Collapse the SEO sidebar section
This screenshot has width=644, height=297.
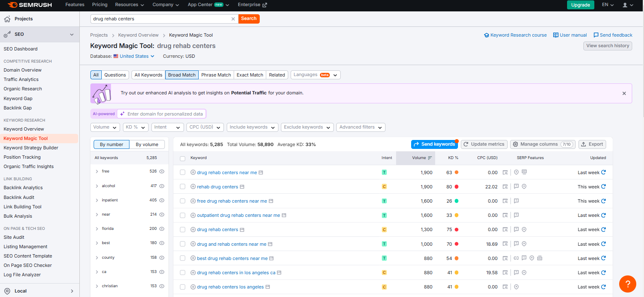[x=72, y=35]
